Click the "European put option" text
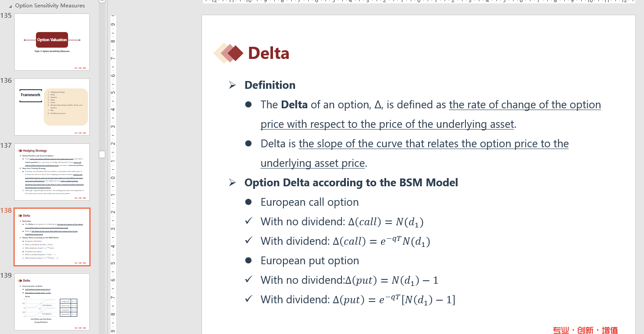Image resolution: width=644 pixels, height=334 pixels. pyautogui.click(x=309, y=261)
